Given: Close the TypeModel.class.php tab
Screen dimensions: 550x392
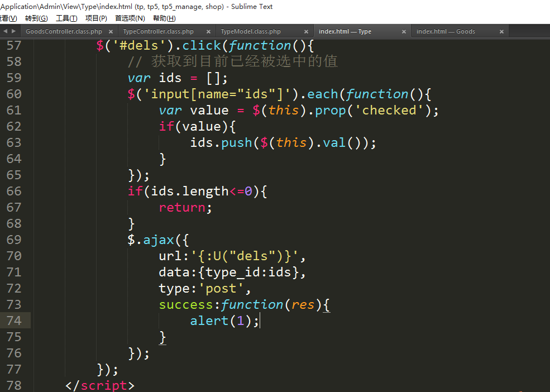Looking at the screenshot, I should click(306, 32).
